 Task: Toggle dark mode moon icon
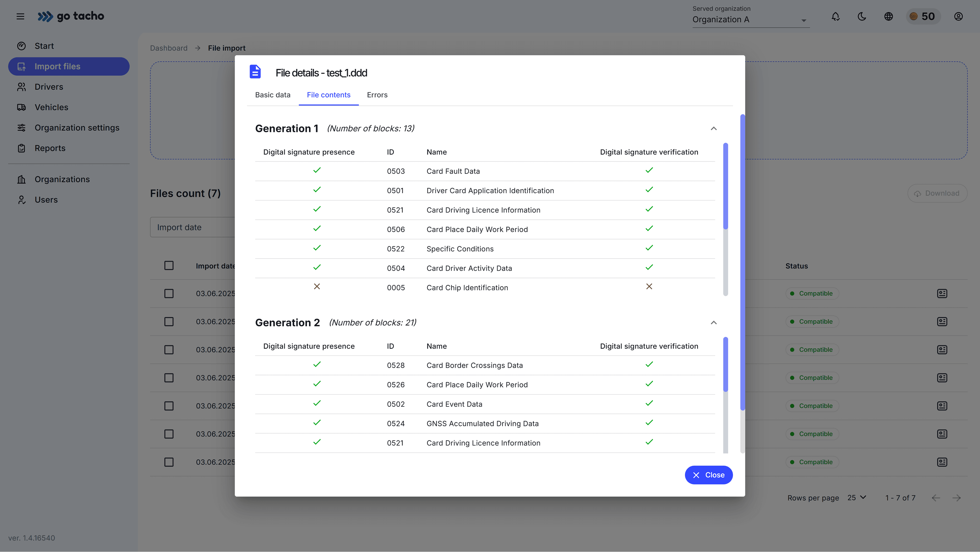click(x=862, y=16)
